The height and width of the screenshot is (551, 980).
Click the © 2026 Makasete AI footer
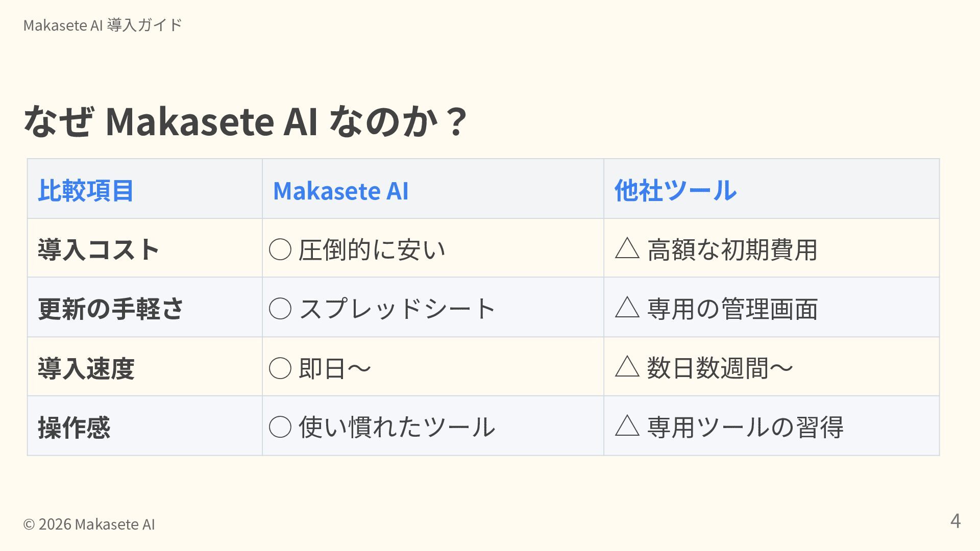coord(89,524)
